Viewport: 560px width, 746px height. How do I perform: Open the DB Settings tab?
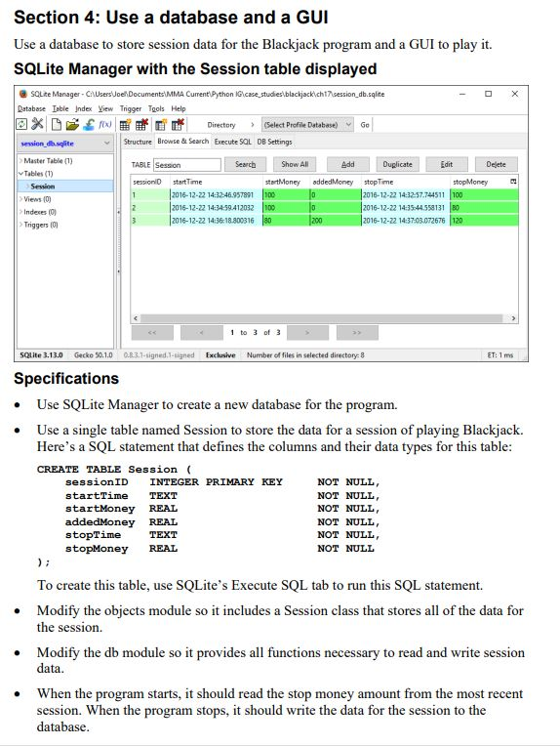[274, 142]
